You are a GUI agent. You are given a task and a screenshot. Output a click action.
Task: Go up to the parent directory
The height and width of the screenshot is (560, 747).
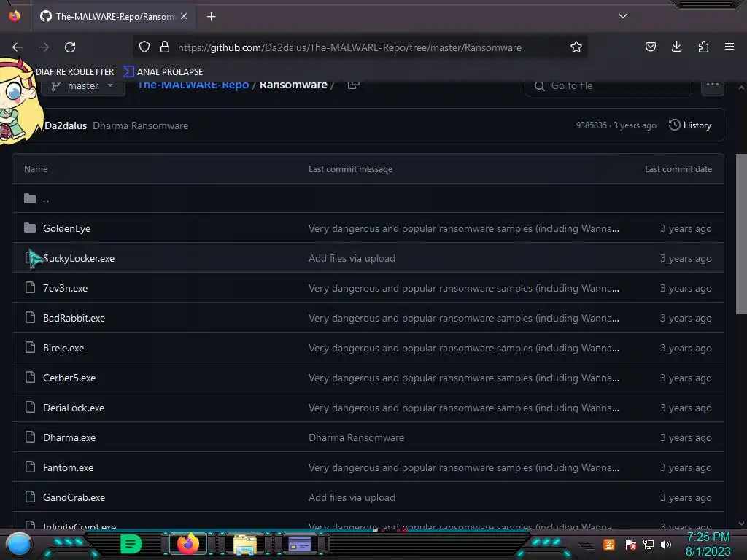[x=46, y=198]
